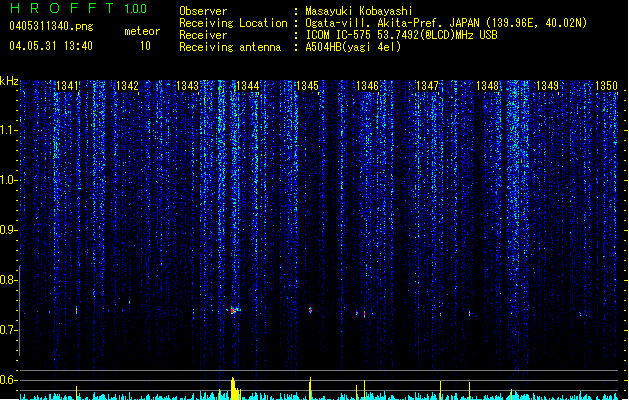Select the Ogata-vill. Akita-Pref. JAPAN location text
Viewport: 629px width, 400px height.
tap(446, 23)
